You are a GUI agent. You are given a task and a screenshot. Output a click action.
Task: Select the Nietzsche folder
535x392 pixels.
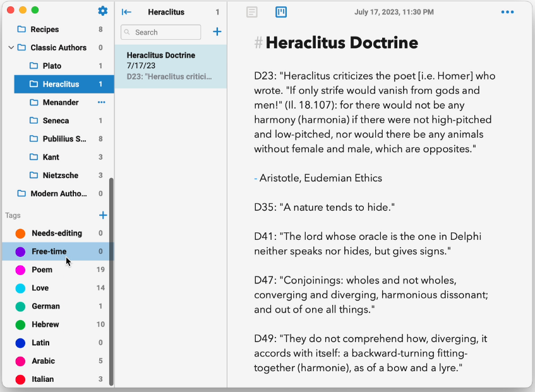(x=60, y=175)
